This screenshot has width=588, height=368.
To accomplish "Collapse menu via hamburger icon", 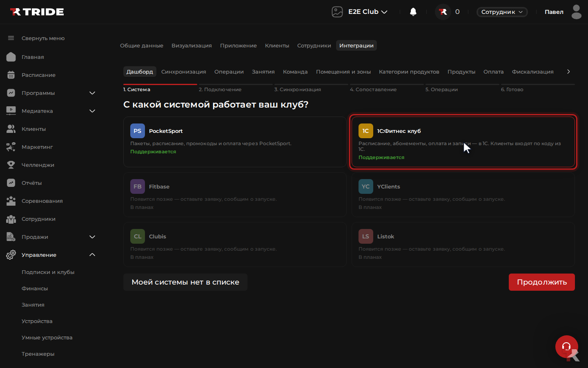I will click(x=11, y=38).
